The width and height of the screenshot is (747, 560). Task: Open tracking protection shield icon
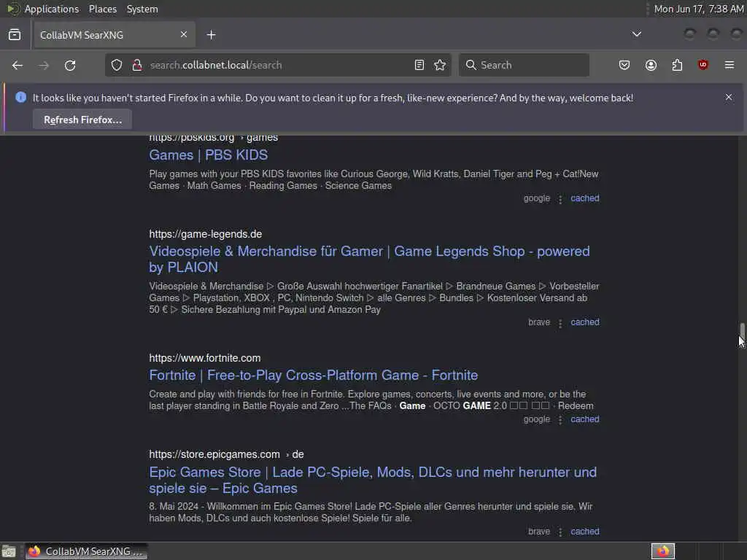(117, 65)
